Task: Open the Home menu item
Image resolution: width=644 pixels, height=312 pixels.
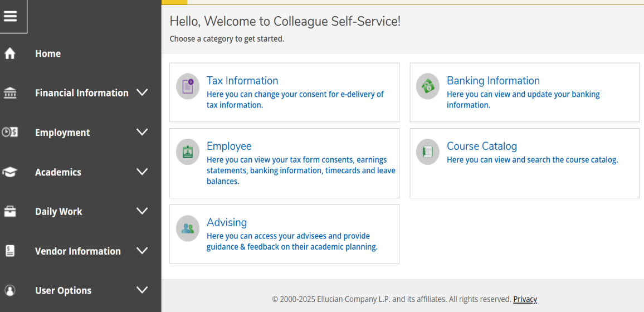Action: 48,53
